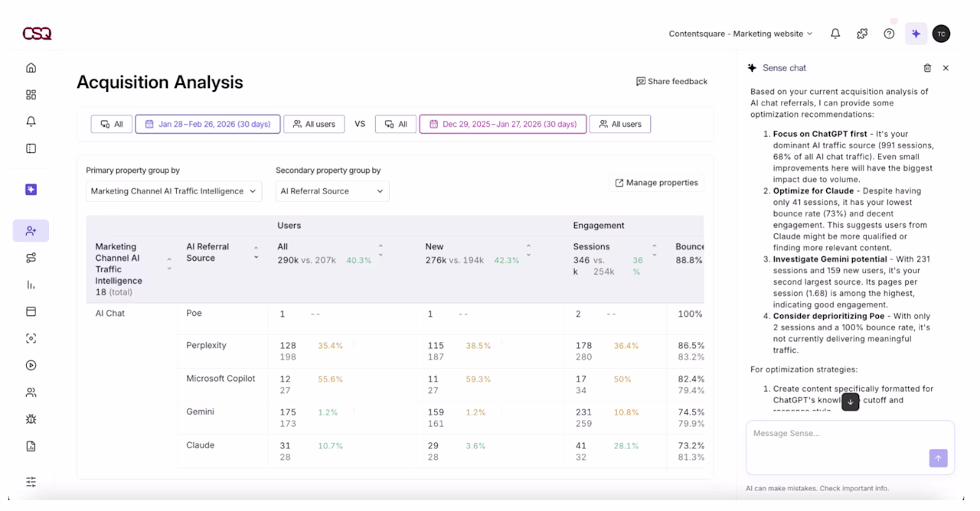This screenshot has width=980, height=511.
Task: Click Claude 28.1% sessions change value
Action: coord(626,446)
